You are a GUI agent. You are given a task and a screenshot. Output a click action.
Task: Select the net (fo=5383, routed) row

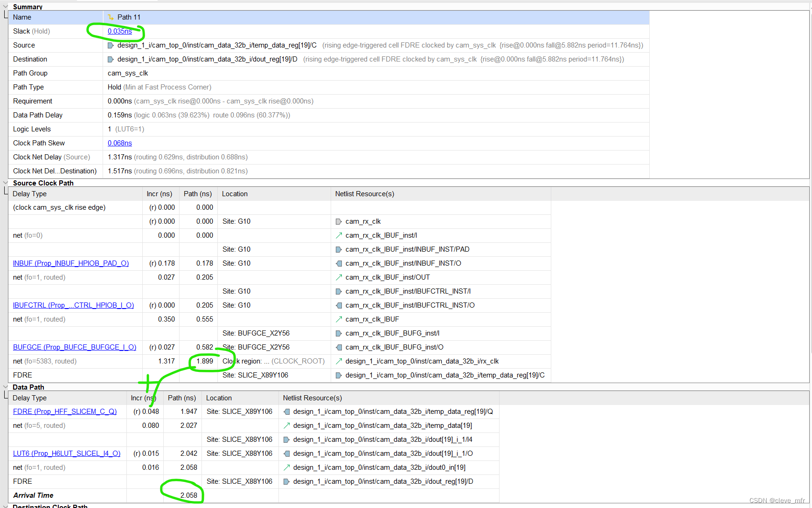pyautogui.click(x=279, y=361)
